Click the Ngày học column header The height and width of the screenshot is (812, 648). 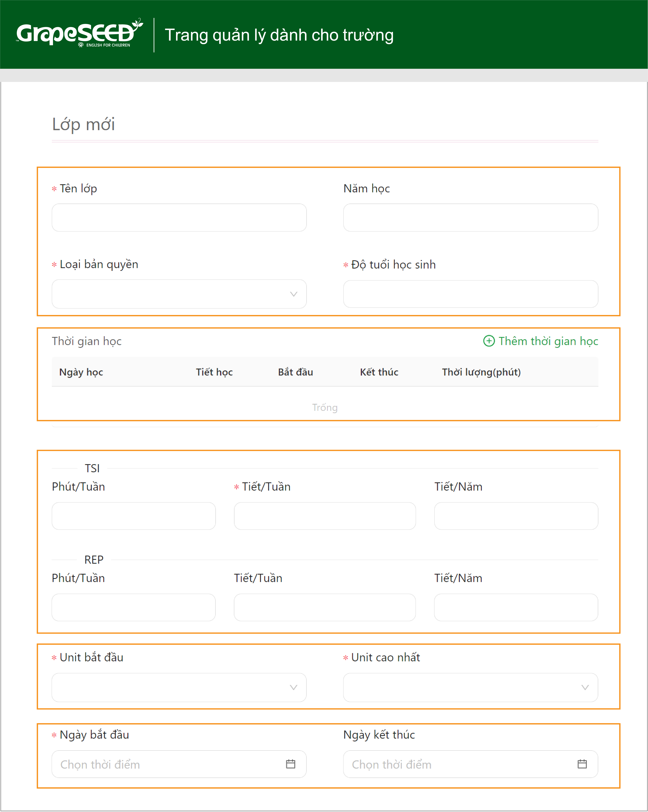click(81, 372)
